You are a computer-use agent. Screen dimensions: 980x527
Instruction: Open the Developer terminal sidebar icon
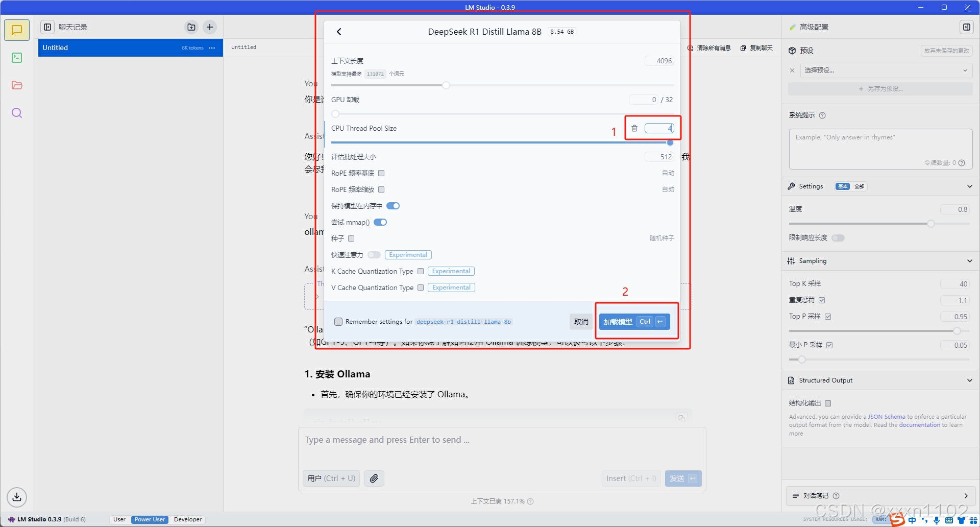point(17,58)
